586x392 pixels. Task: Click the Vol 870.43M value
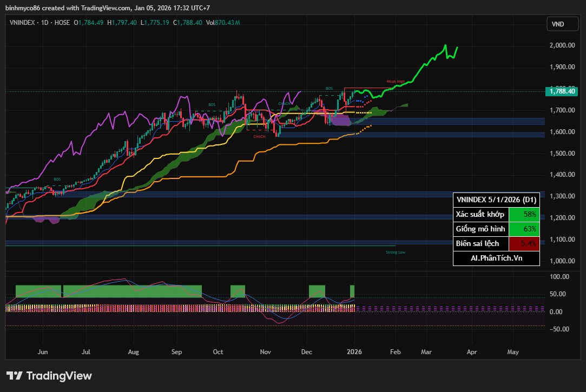(x=222, y=23)
